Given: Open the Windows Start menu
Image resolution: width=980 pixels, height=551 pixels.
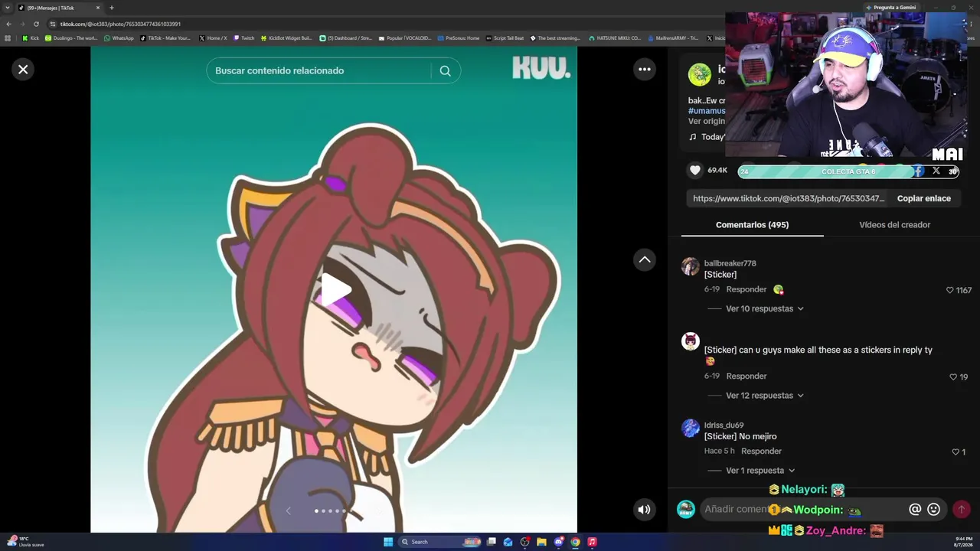Looking at the screenshot, I should click(x=388, y=542).
